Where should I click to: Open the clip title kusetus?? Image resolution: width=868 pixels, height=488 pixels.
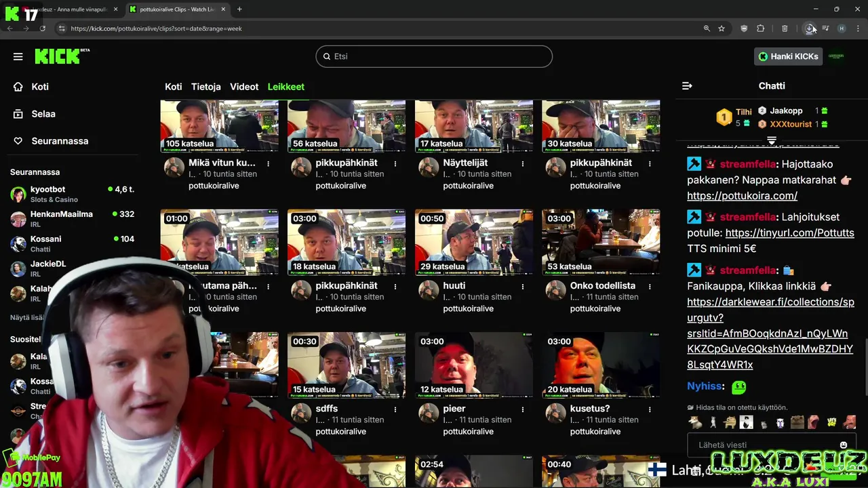pyautogui.click(x=590, y=409)
